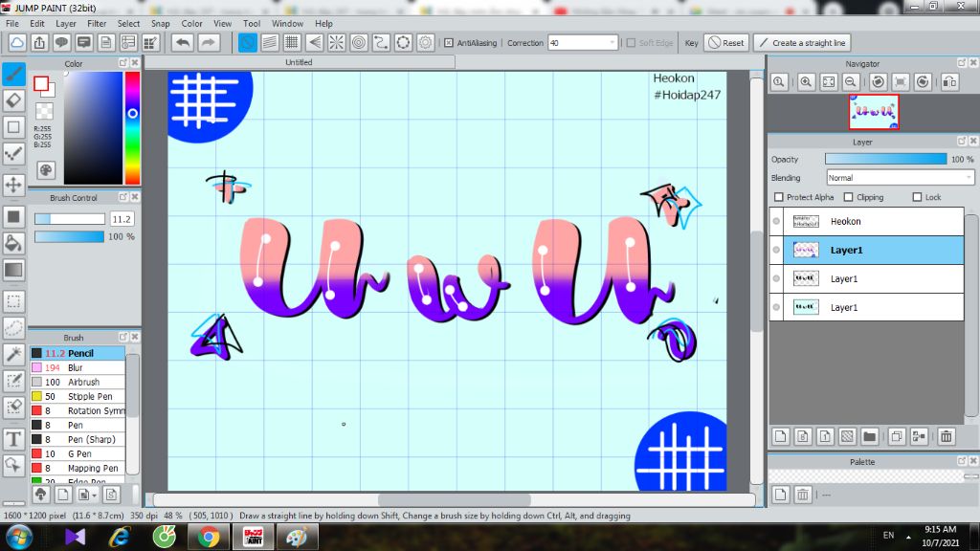Create a new layer folder
980x551 pixels.
(869, 436)
